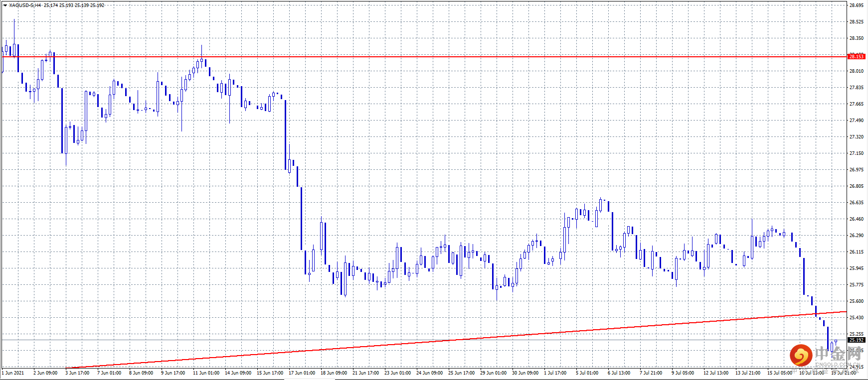868x380 pixels.
Task: Click the 25.945 price axis label
Action: (x=857, y=268)
